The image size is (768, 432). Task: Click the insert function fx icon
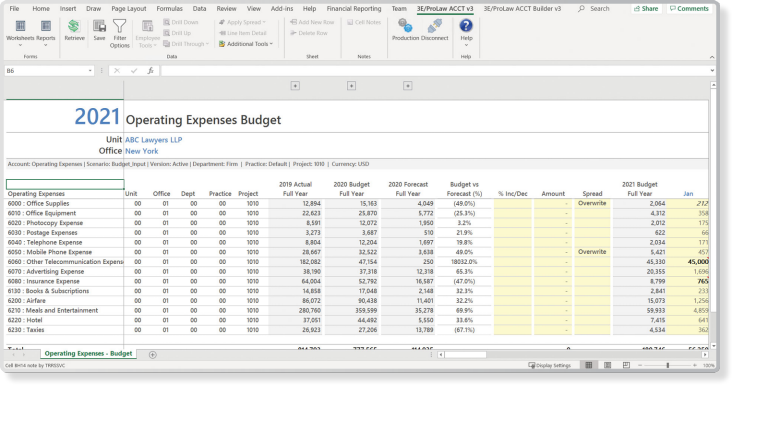click(150, 71)
